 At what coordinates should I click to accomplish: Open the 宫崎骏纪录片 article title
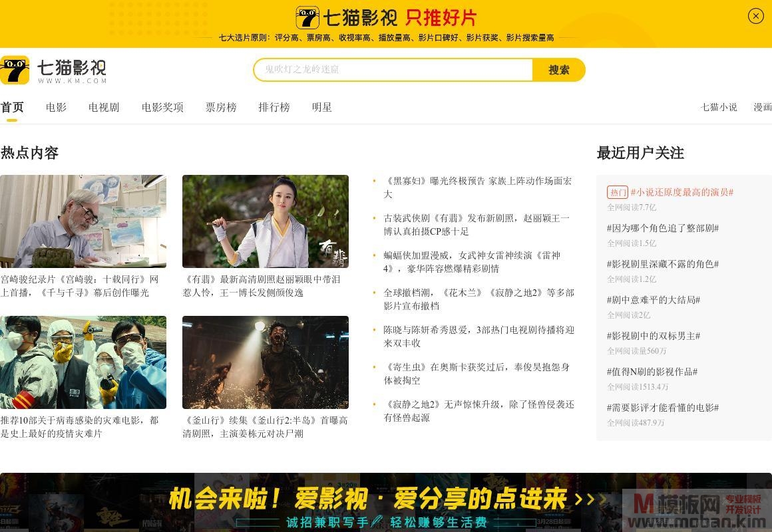[x=80, y=286]
